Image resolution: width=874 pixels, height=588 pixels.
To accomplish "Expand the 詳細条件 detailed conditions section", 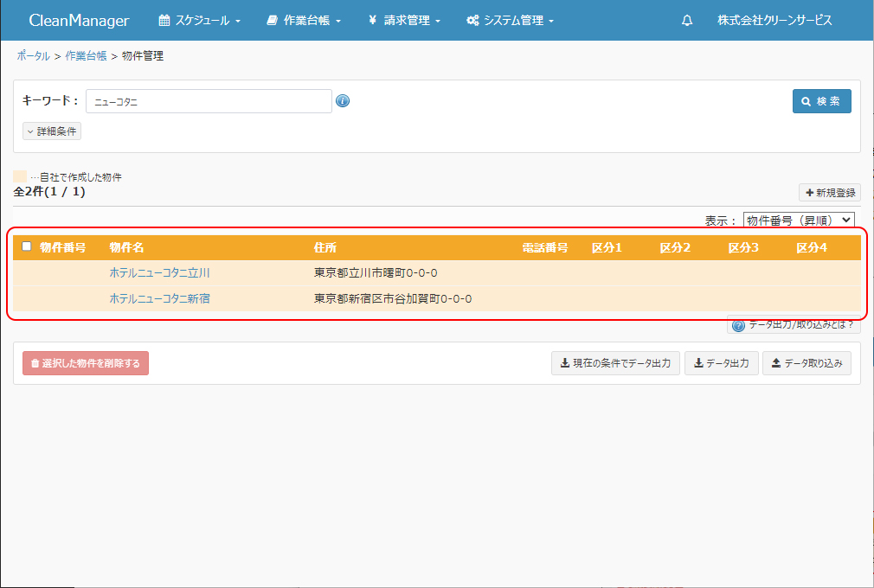I will point(52,131).
